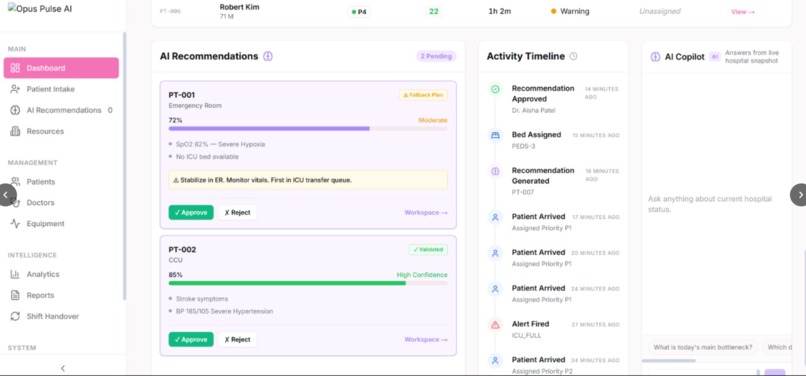806x376 pixels.
Task: Click clock icon beside Activity Timeline heading
Action: (574, 57)
